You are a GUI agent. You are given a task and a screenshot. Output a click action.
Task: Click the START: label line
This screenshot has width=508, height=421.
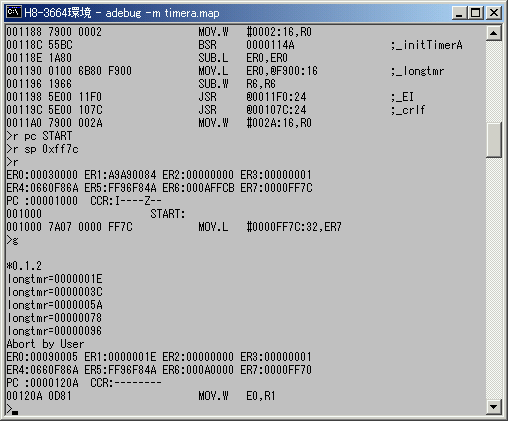click(96, 214)
